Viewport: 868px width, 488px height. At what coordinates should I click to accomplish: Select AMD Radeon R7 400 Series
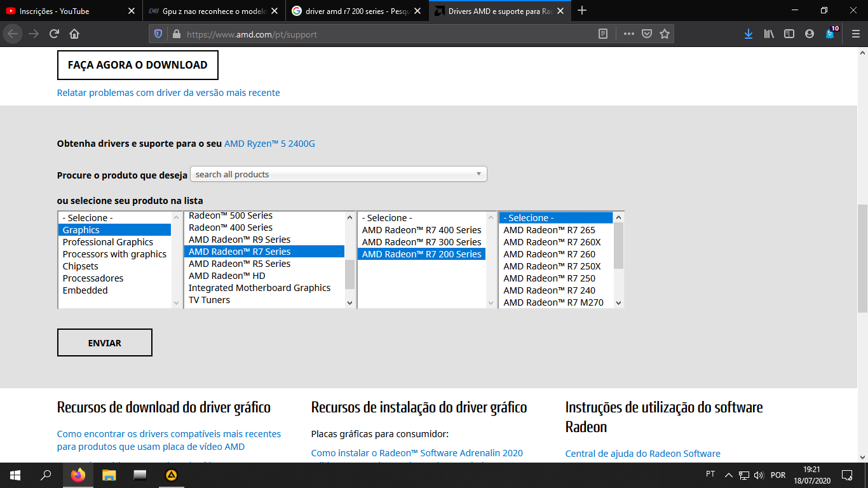point(422,230)
